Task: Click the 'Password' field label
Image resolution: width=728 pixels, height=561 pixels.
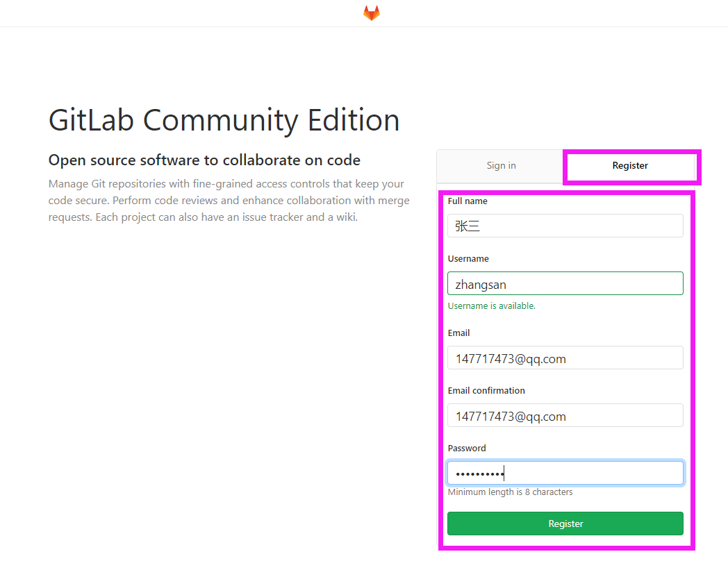Action: click(x=467, y=449)
